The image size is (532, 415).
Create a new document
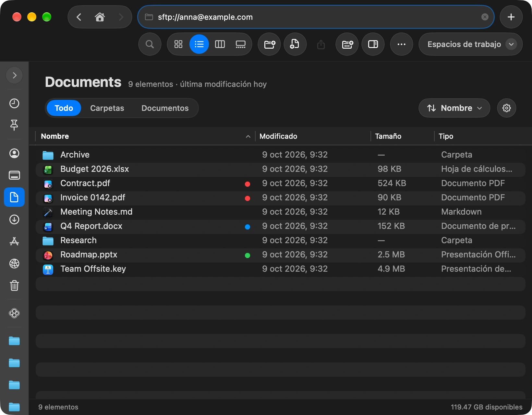[295, 44]
